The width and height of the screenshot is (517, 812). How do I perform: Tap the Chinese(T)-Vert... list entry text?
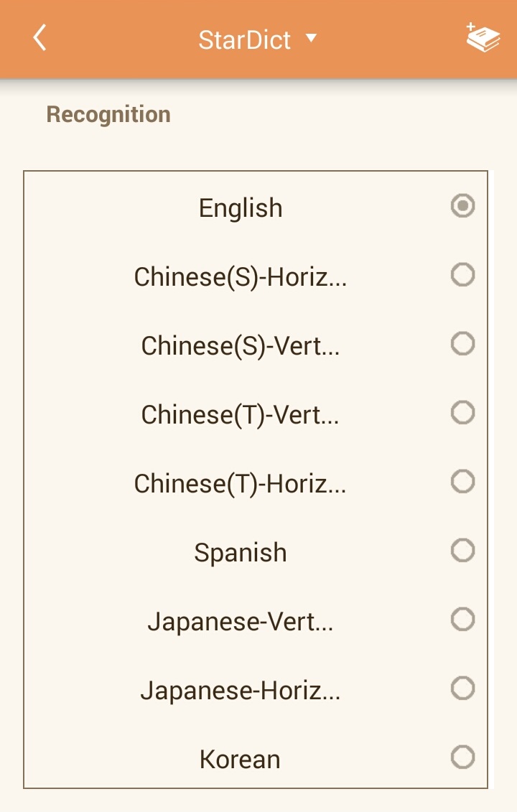pos(241,415)
